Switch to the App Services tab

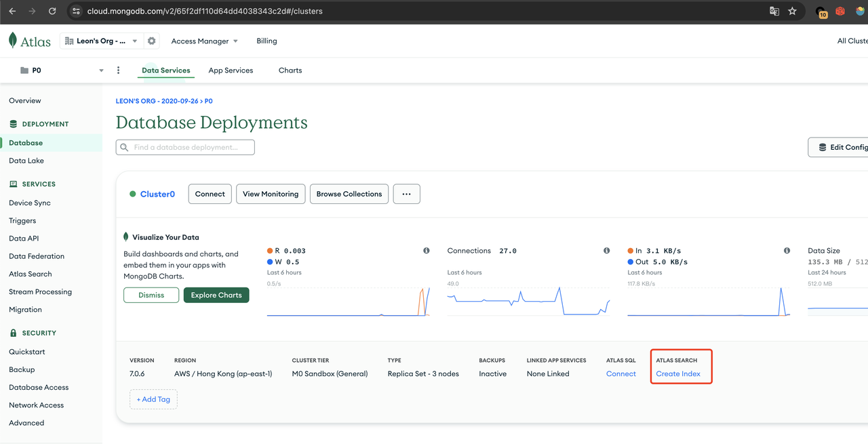231,70
